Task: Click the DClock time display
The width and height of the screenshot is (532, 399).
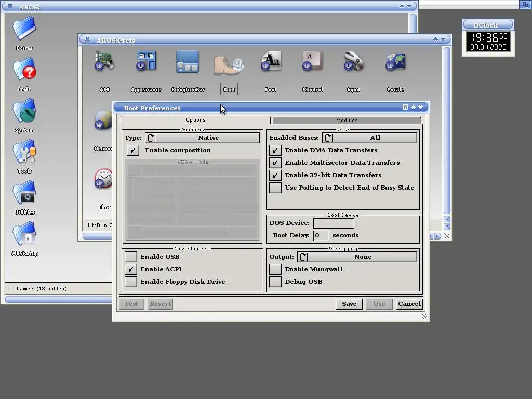Action: click(x=488, y=42)
